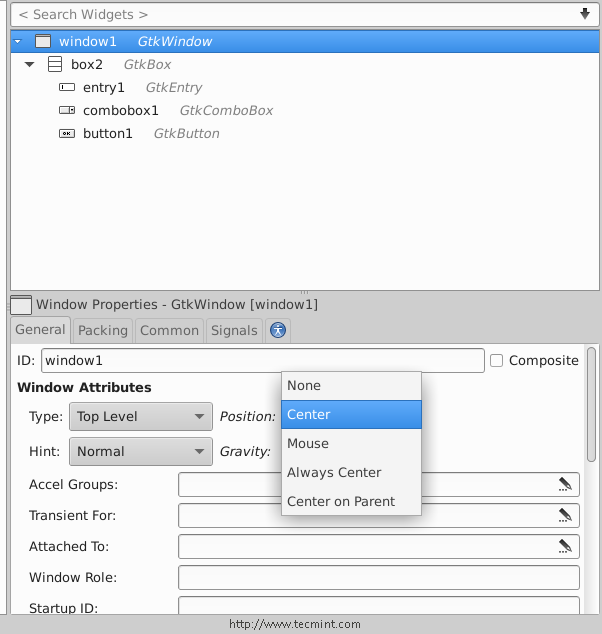Click the Transient For input field
The height and width of the screenshot is (634, 602).
tap(379, 516)
